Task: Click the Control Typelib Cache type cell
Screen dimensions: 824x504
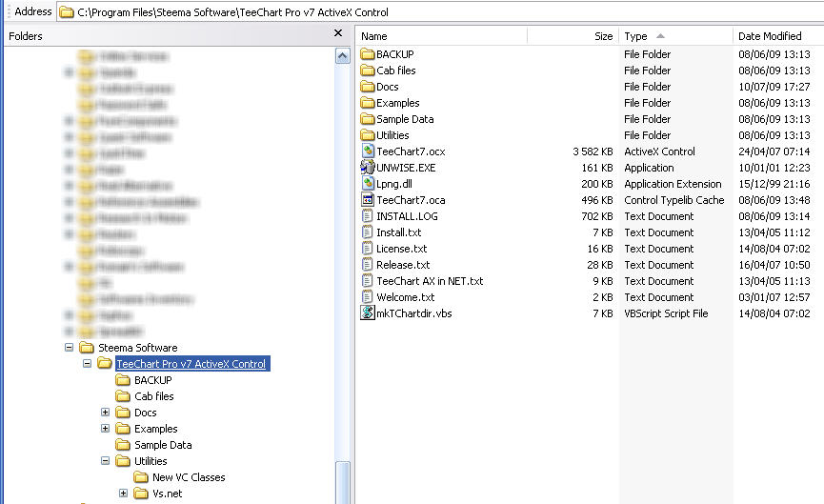Action: coord(674,200)
